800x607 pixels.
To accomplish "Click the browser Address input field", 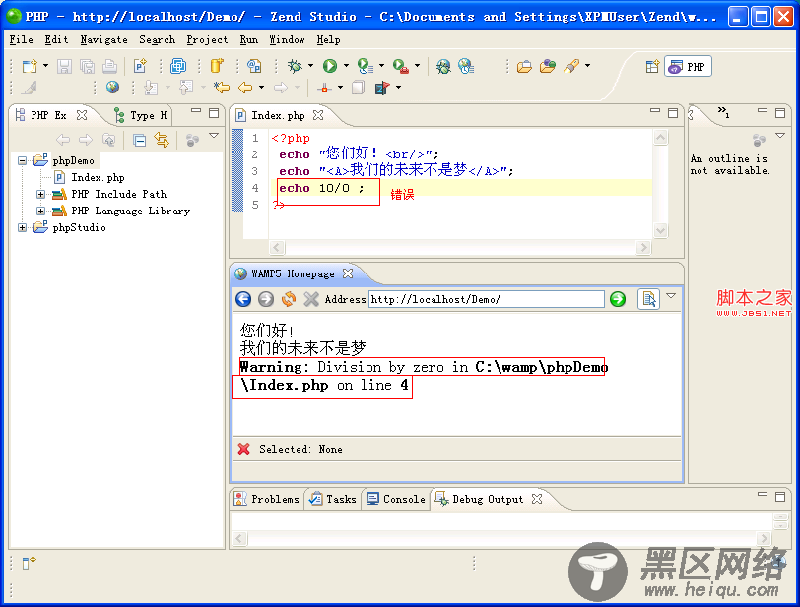I will pyautogui.click(x=486, y=299).
